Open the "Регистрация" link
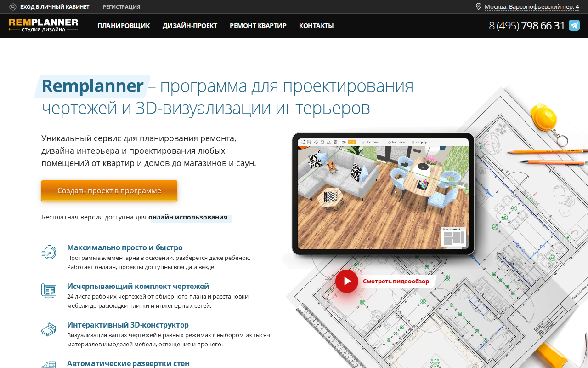 [x=122, y=7]
